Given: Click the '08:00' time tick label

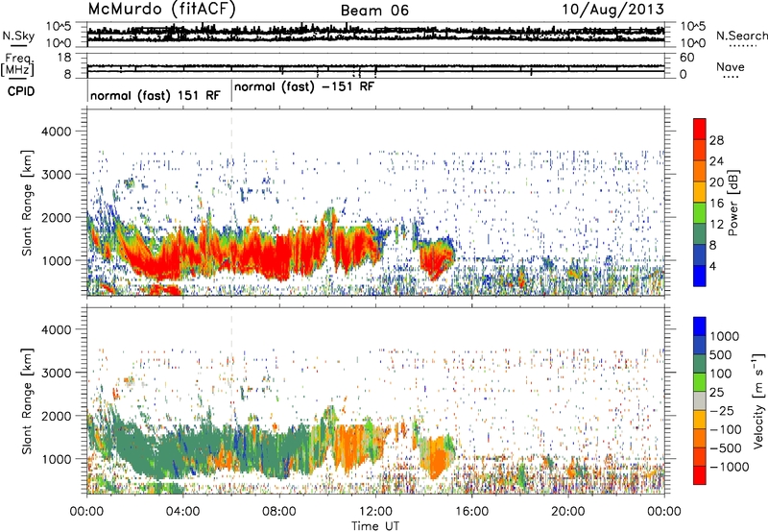Looking at the screenshot, I should coord(278,512).
